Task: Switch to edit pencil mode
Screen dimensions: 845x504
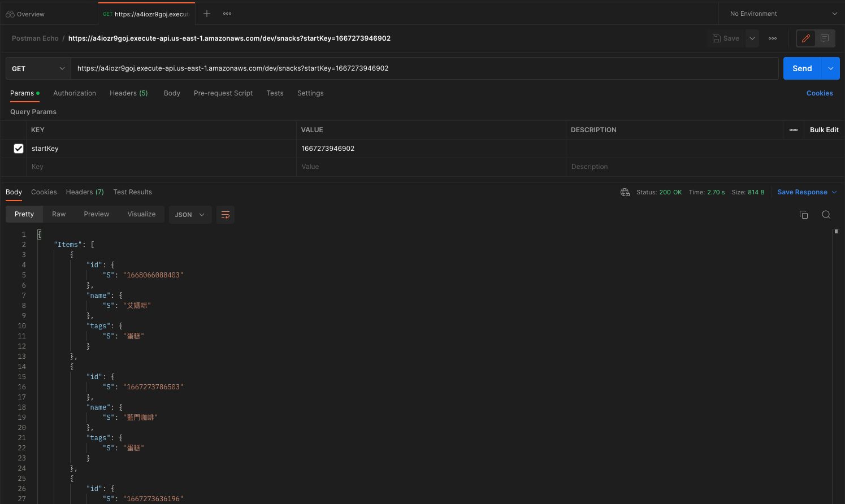Action: [x=806, y=38]
